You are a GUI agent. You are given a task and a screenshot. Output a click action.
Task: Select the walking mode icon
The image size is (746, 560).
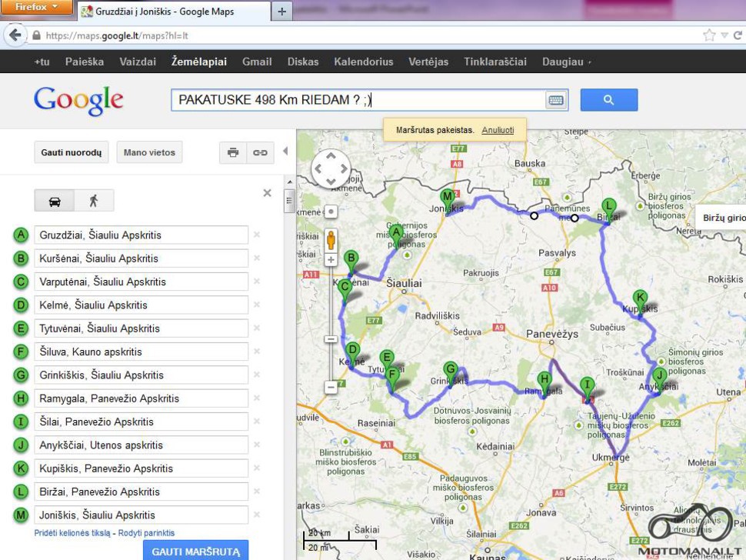point(94,200)
